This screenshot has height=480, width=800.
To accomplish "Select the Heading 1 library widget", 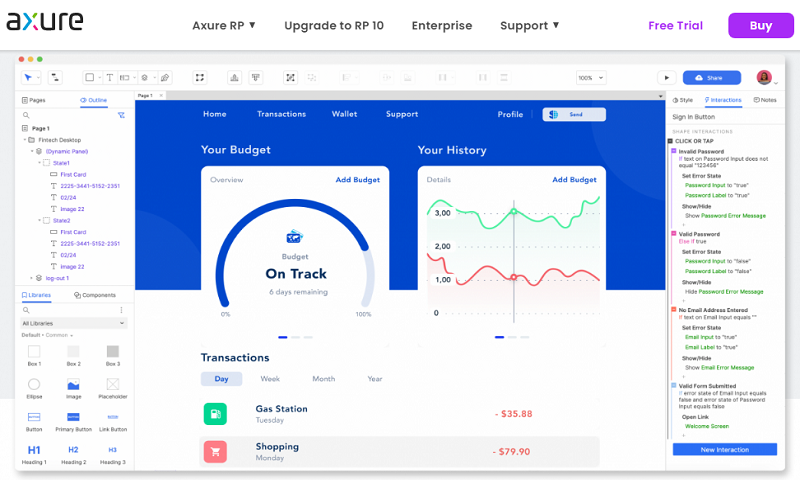I will [34, 454].
